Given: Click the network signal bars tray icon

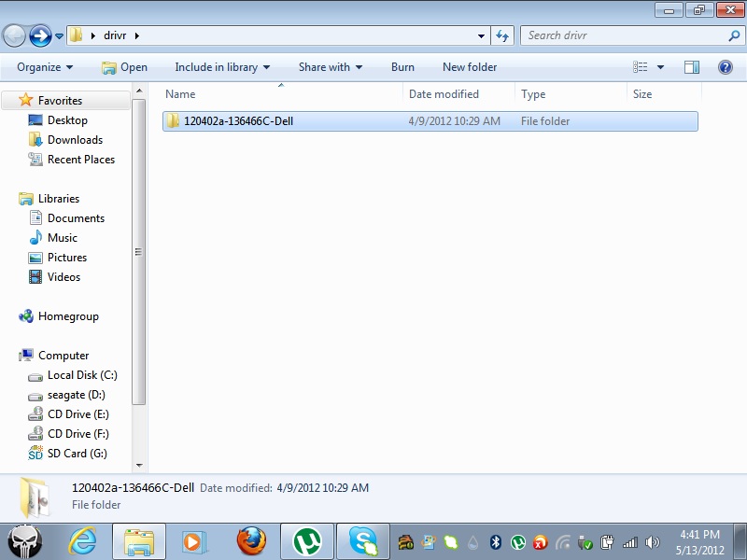Looking at the screenshot, I should coord(629,542).
